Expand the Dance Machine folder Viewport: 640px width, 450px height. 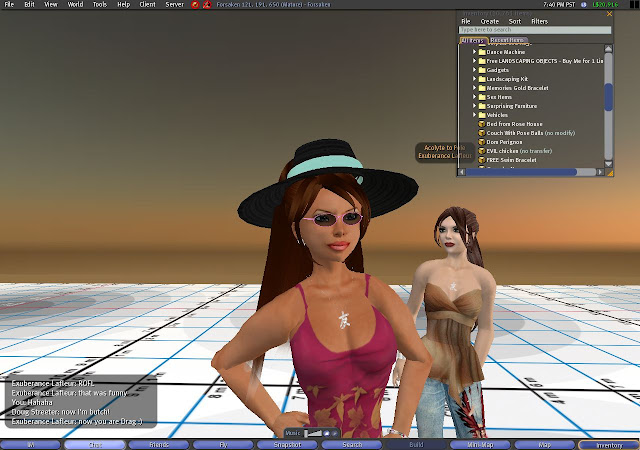tap(474, 52)
